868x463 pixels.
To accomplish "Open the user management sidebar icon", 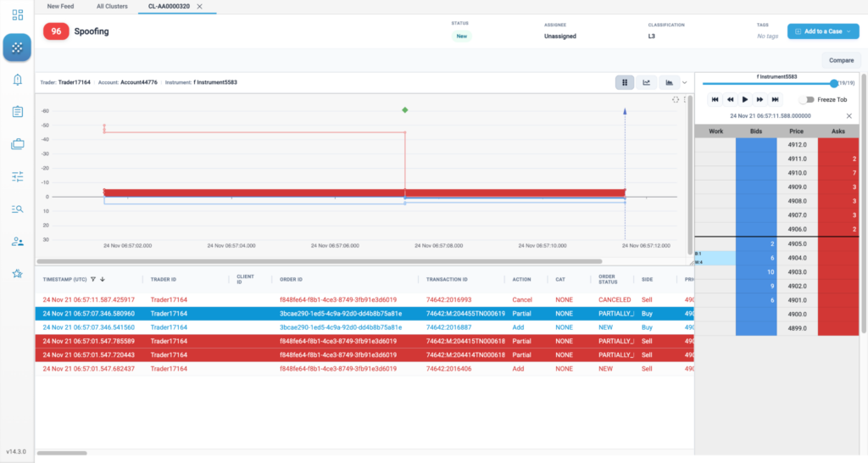I will tap(17, 242).
